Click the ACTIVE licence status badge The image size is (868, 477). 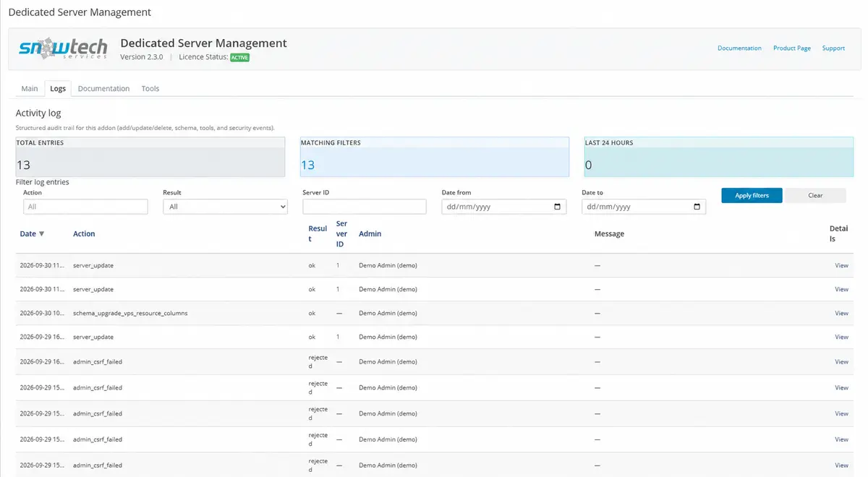[239, 57]
